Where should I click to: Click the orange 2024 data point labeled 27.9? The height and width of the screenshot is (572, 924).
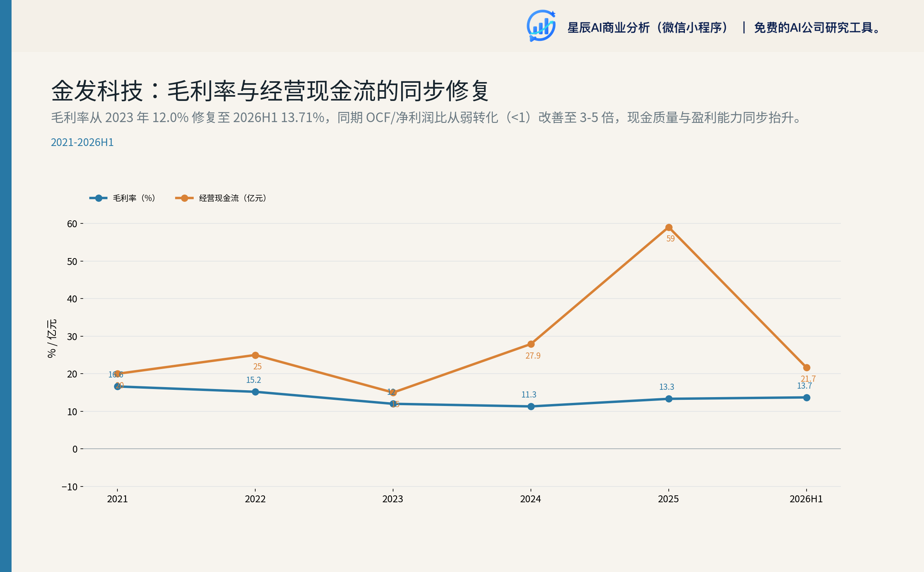coord(531,344)
